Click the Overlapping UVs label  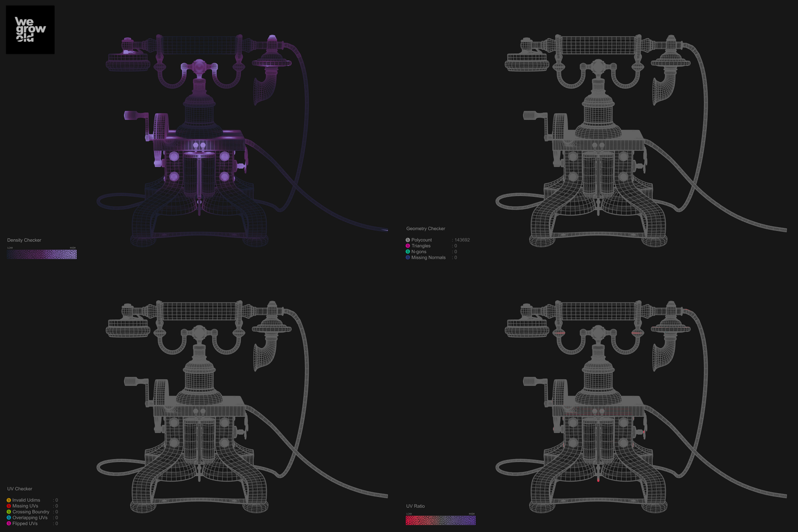click(x=30, y=518)
